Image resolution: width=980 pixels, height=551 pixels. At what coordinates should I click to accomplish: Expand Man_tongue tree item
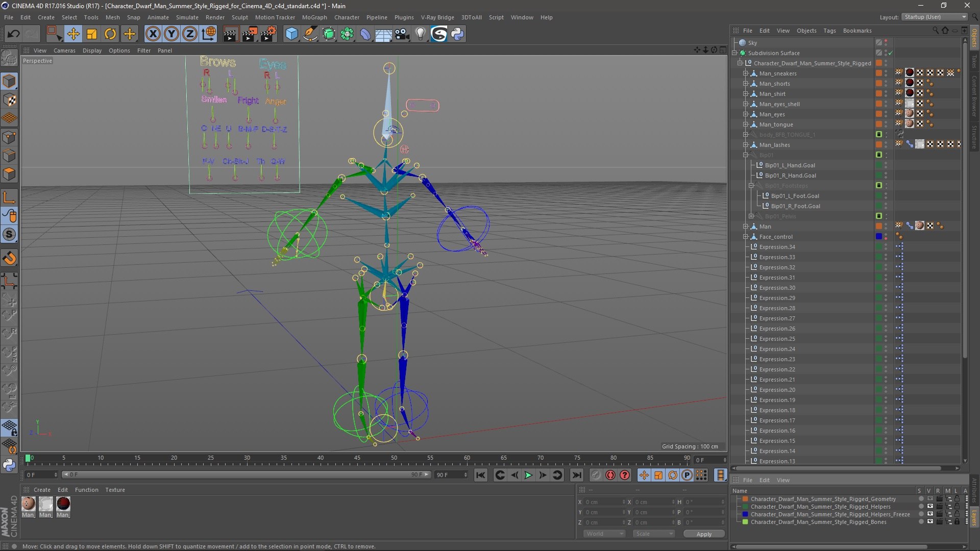[745, 124]
